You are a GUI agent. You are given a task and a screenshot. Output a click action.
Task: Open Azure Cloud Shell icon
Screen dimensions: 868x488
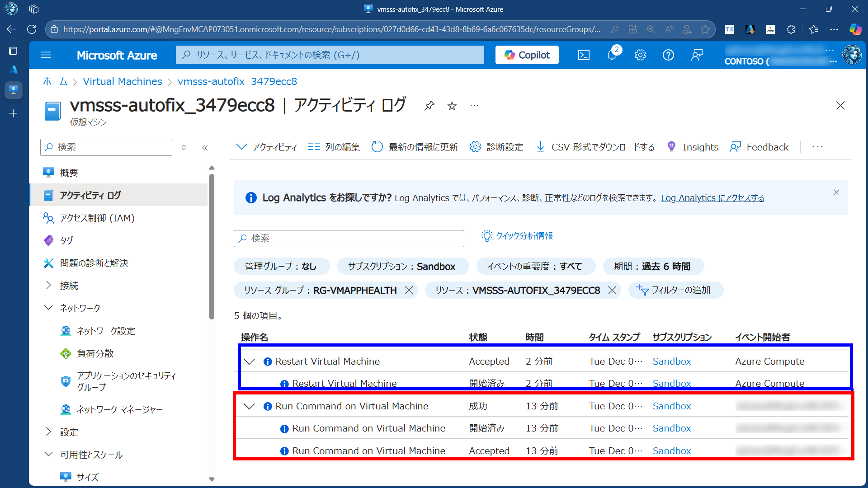point(584,55)
